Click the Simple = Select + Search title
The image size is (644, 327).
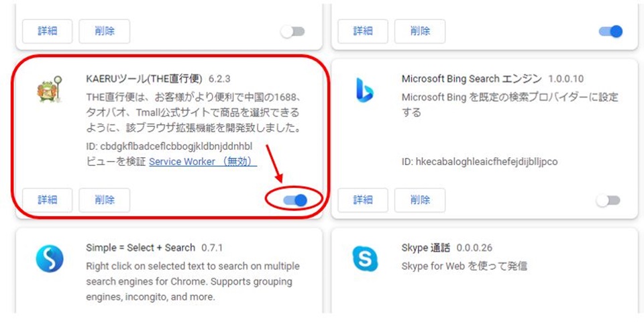pyautogui.click(x=140, y=248)
